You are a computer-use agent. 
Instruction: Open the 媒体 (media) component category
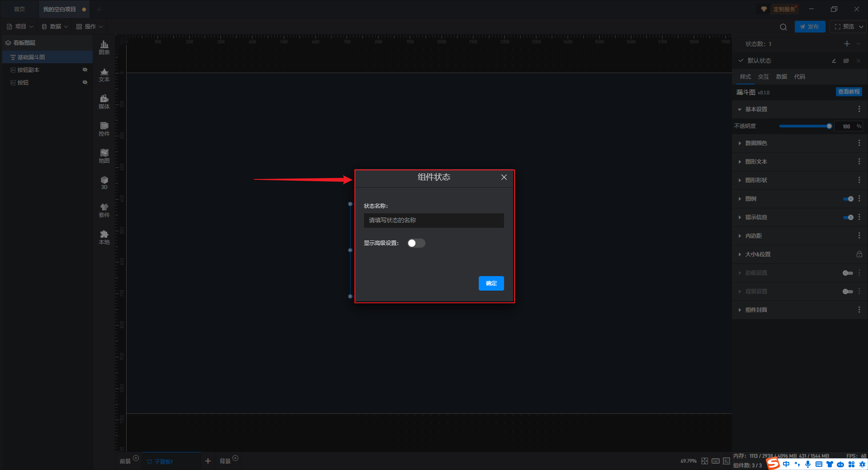(x=104, y=102)
